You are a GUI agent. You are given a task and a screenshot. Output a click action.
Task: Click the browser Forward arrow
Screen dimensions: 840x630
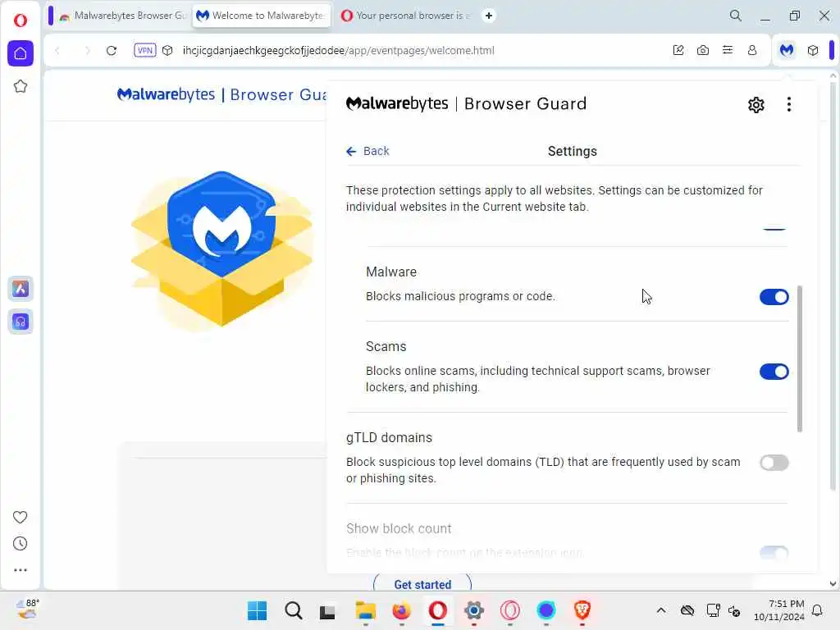[87, 50]
